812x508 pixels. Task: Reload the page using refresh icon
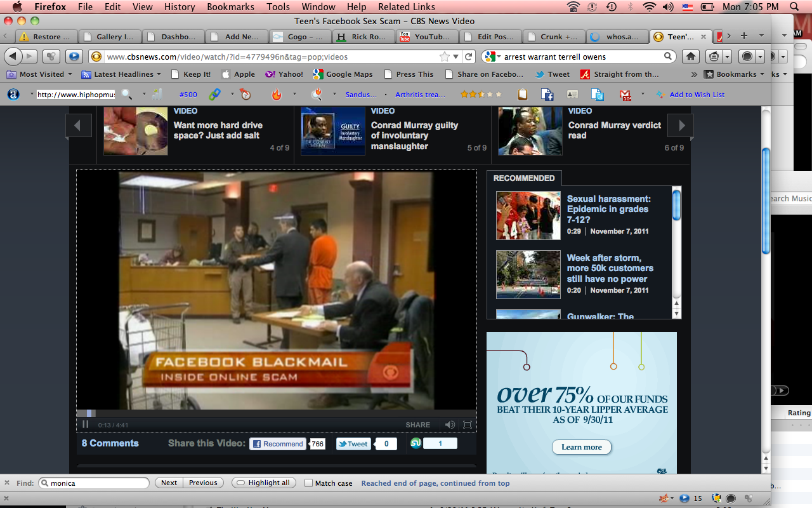[469, 57]
